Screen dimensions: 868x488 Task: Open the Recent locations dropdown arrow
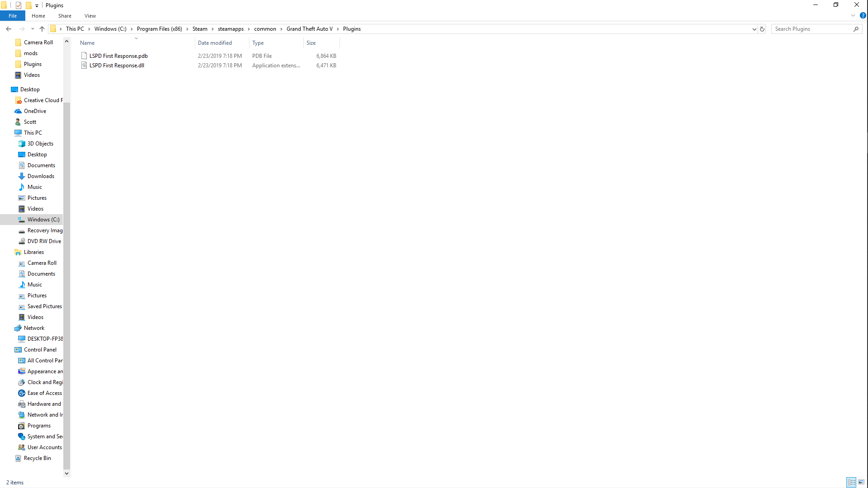33,29
